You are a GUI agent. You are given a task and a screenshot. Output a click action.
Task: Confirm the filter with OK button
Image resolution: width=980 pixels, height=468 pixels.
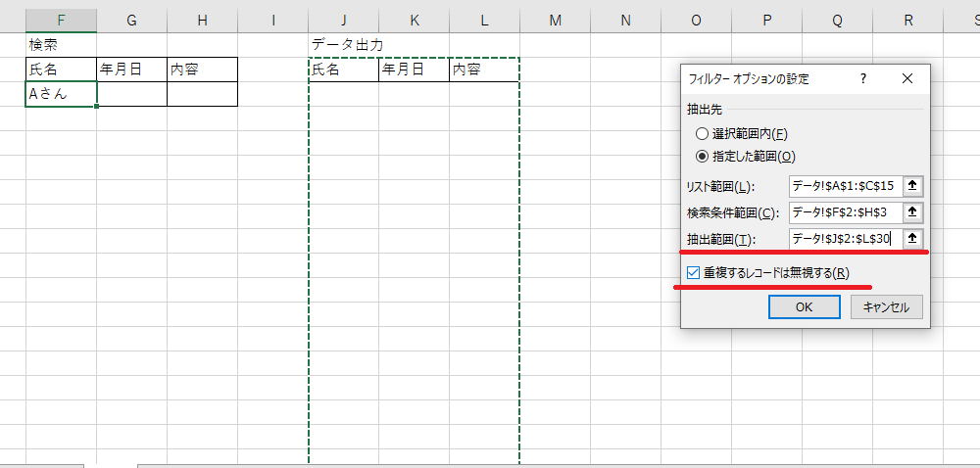[x=805, y=307]
